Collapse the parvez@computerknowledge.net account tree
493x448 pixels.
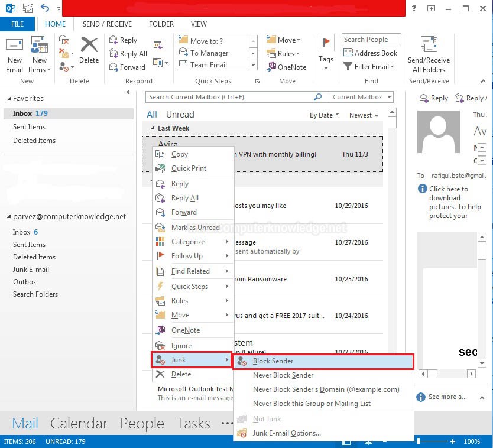(x=9, y=216)
